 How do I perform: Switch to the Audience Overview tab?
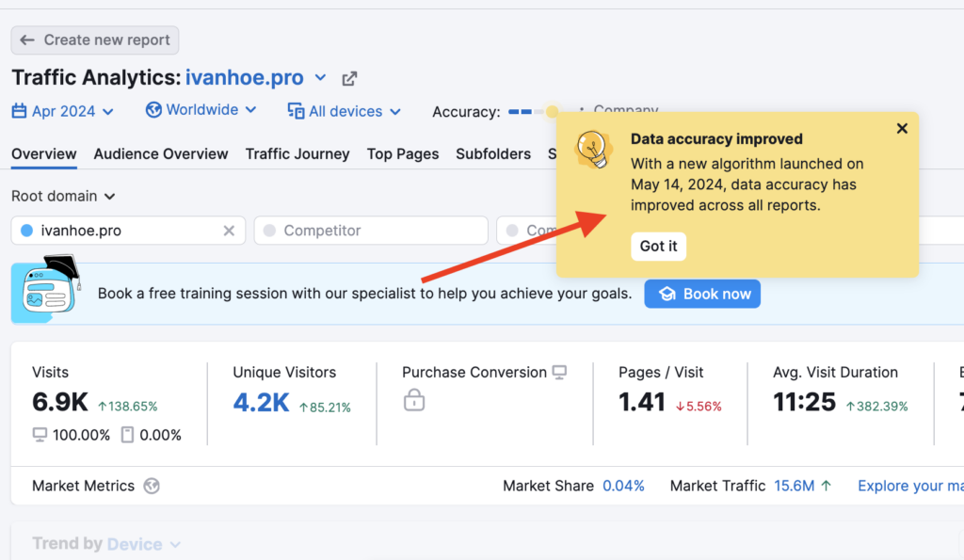click(161, 153)
